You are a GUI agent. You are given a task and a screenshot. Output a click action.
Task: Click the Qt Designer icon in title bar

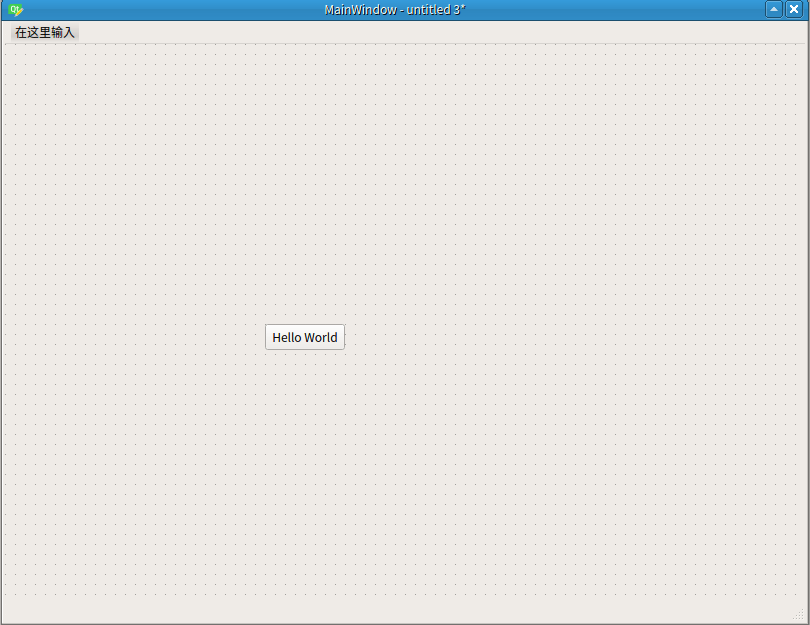(x=15, y=10)
